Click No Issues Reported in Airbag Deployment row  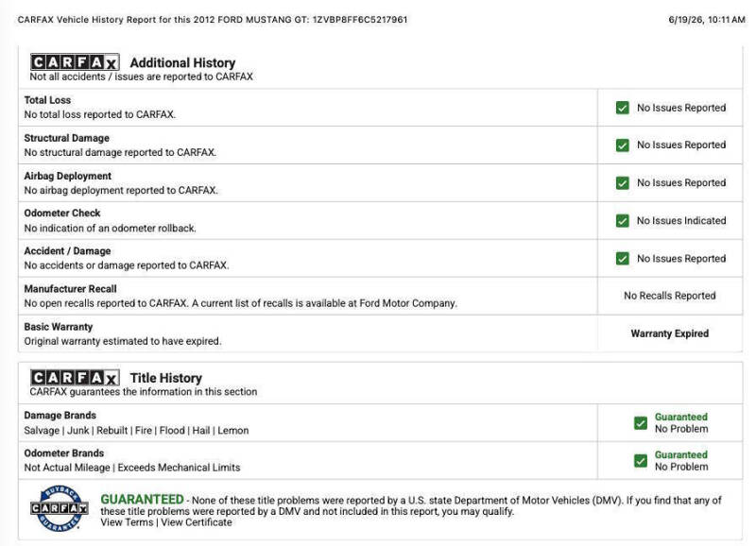(x=681, y=183)
